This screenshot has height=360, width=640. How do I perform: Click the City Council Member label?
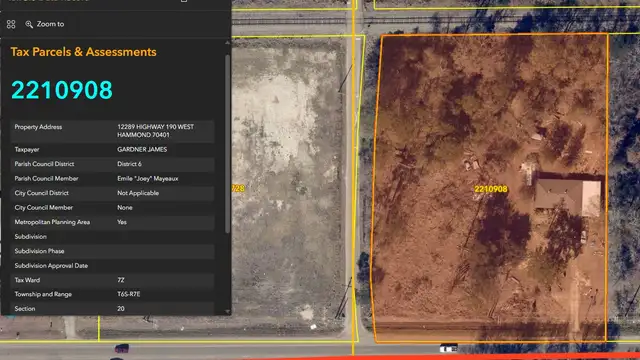[x=44, y=207]
